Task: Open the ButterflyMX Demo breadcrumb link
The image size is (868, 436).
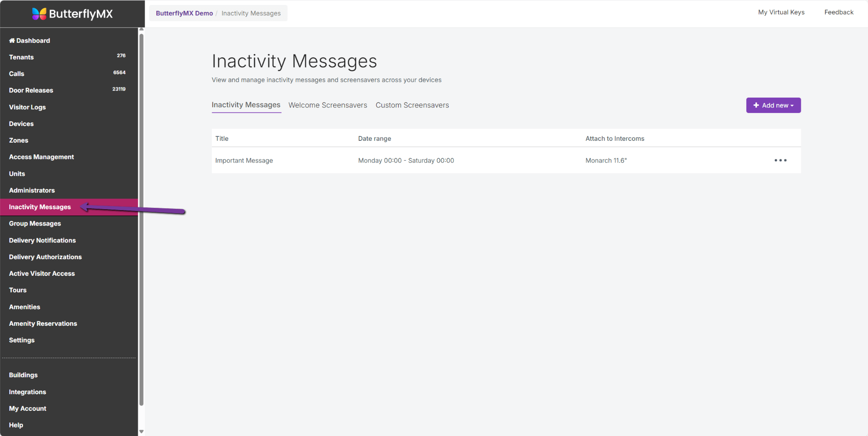Action: pyautogui.click(x=184, y=13)
